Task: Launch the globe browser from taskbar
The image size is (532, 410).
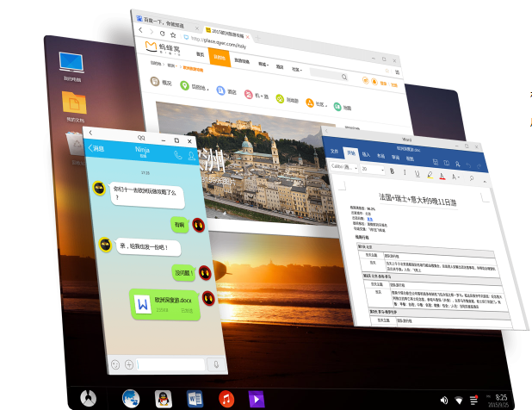Action: click(x=131, y=399)
